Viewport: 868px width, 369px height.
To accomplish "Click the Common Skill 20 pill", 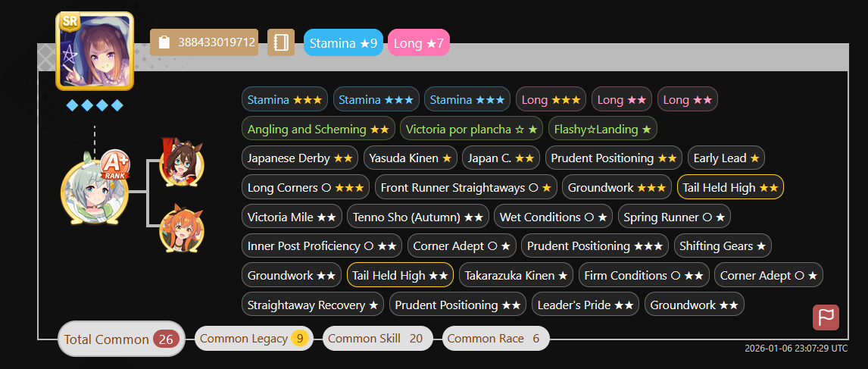I will pyautogui.click(x=377, y=338).
